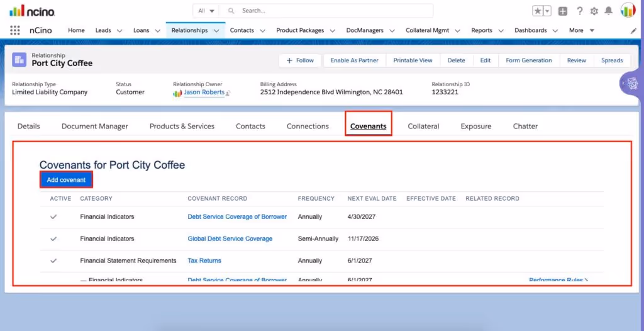Click the Add covenant button
The height and width of the screenshot is (331, 644).
tap(66, 180)
